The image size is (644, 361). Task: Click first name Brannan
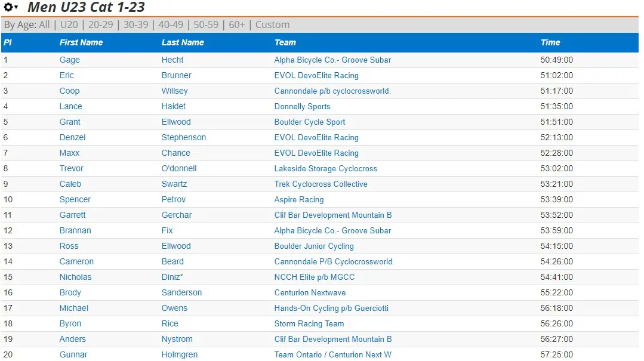coord(75,231)
